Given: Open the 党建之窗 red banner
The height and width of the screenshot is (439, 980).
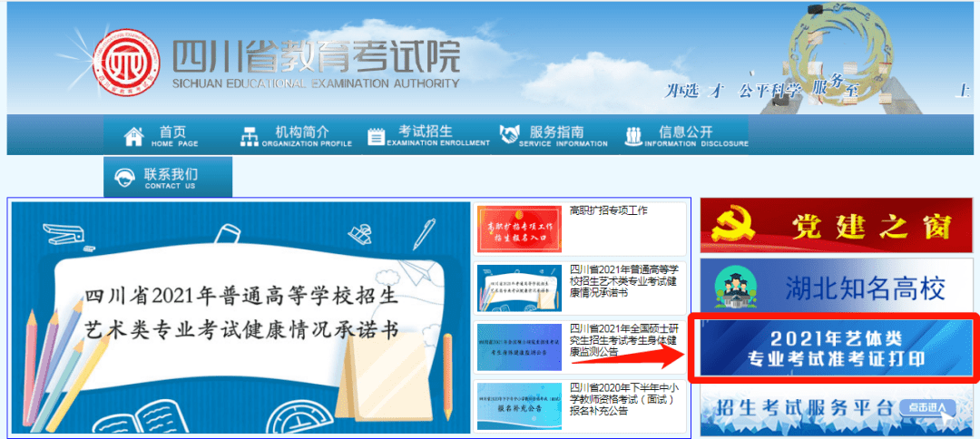Looking at the screenshot, I should click(837, 226).
